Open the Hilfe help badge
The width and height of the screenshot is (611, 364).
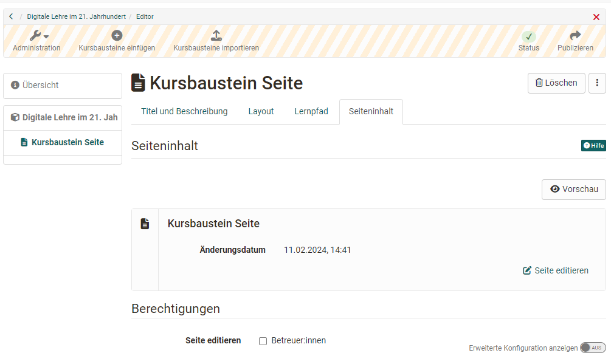click(593, 145)
